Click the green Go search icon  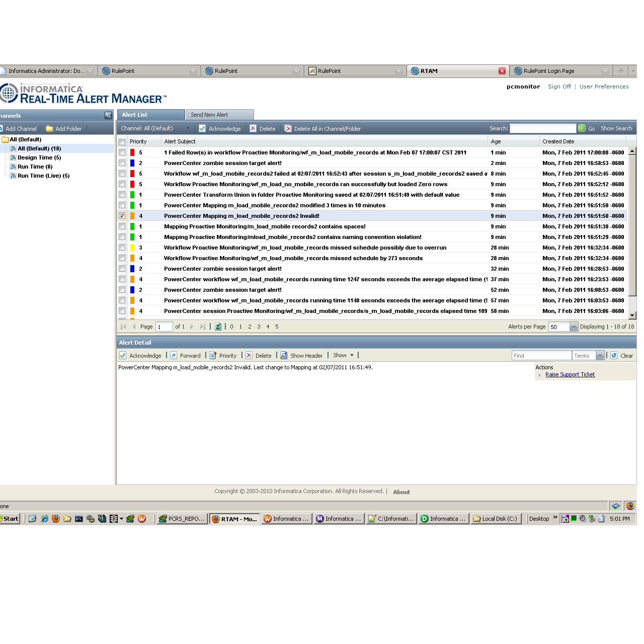tap(582, 128)
